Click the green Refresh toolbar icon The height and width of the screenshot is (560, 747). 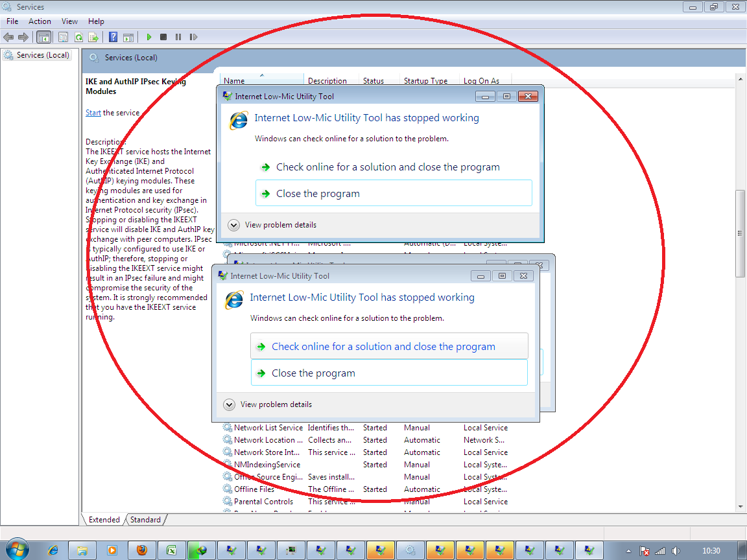point(78,37)
